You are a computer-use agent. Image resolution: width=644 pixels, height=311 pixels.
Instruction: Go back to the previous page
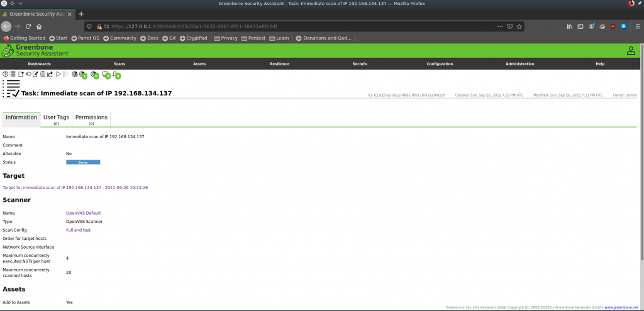(6, 26)
